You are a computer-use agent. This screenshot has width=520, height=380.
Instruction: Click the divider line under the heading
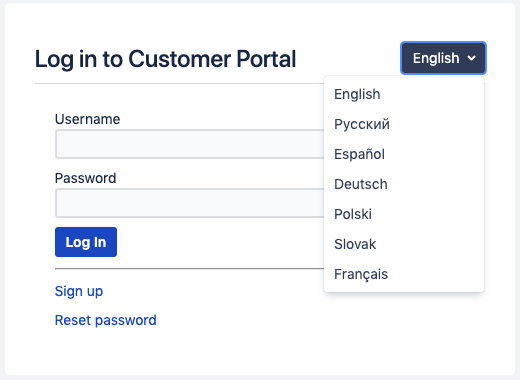pyautogui.click(x=179, y=84)
